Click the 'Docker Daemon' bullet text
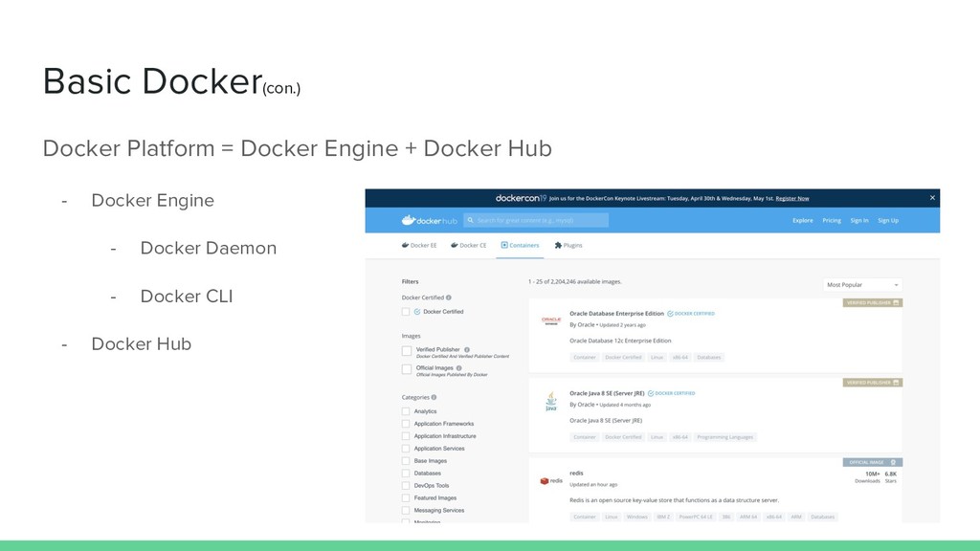The height and width of the screenshot is (551, 980). point(208,248)
